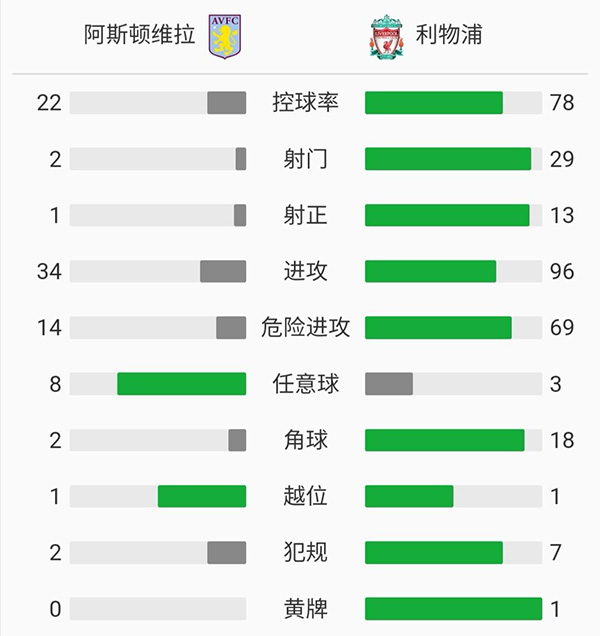Click Liverpool's grey 任意球 bar
Viewport: 600px width, 636px height.
coord(389,384)
